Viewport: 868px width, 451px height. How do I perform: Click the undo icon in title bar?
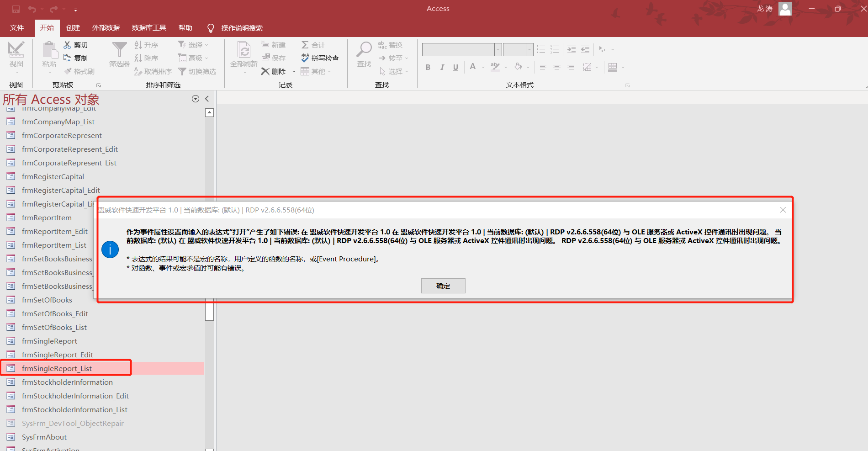click(32, 9)
